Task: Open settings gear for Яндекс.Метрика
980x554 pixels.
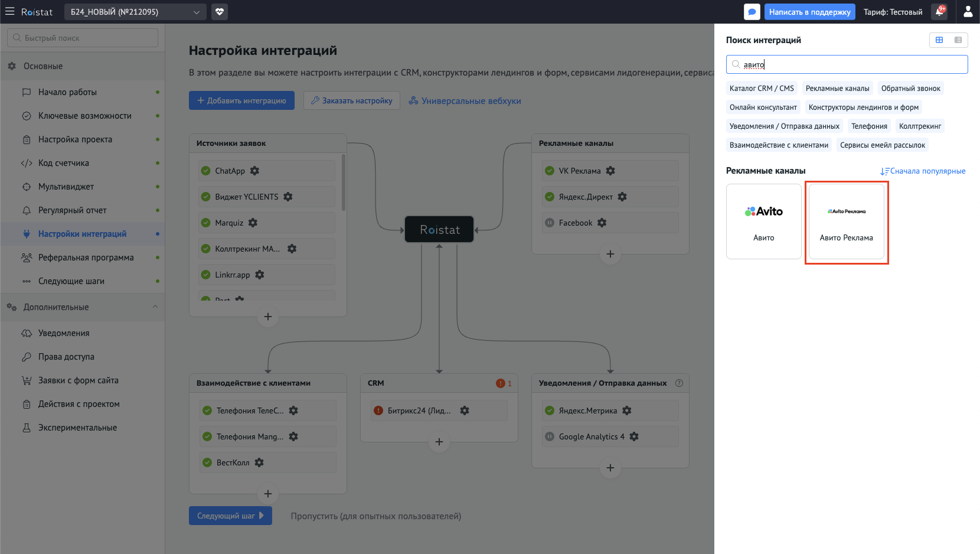Action: 627,410
